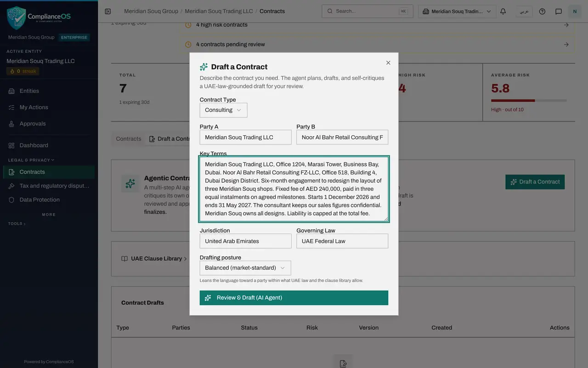Open the 4 high risk contracts arrow

tap(566, 25)
